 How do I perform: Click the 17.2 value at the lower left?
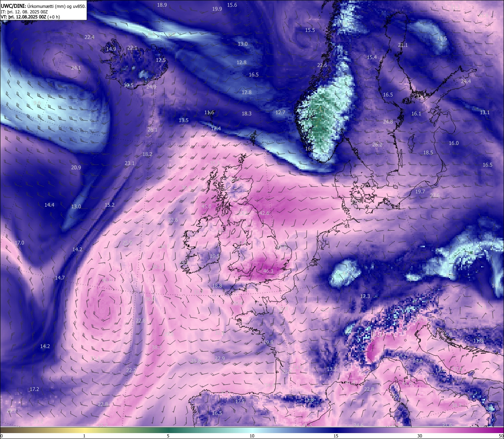point(34,389)
